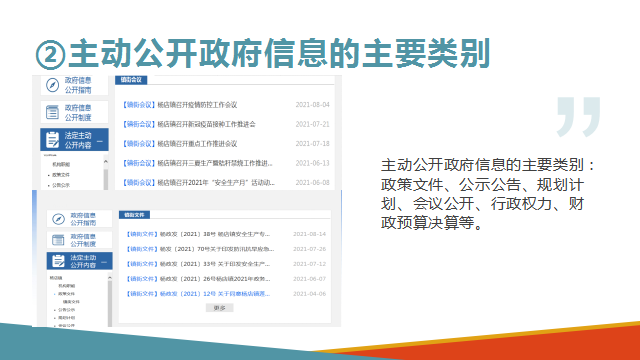Open the 杨店镇召开疫情防控工作会议 article link
This screenshot has height=360, width=640.
[x=180, y=105]
